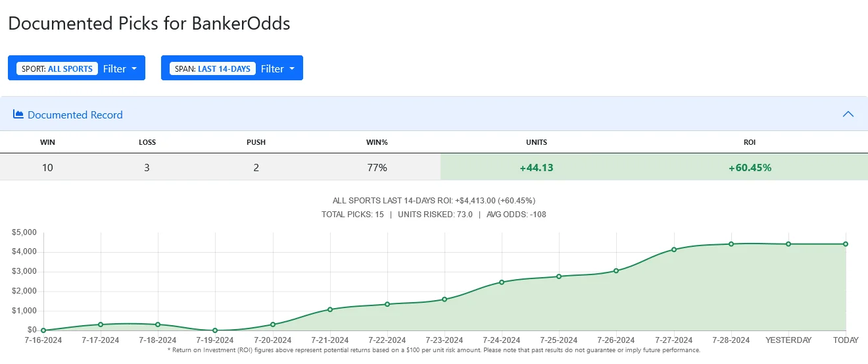Click the 7-26-2024 chart data point
The width and height of the screenshot is (868, 364).
616,271
